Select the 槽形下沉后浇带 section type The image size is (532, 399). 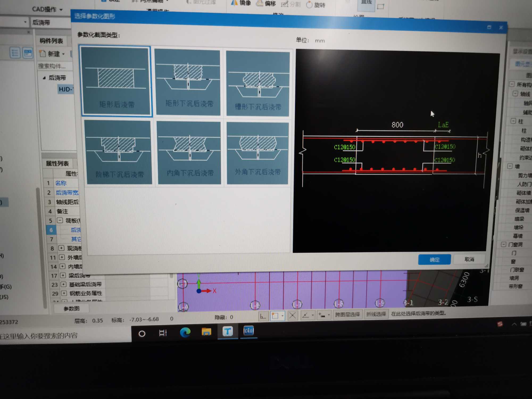(x=257, y=83)
